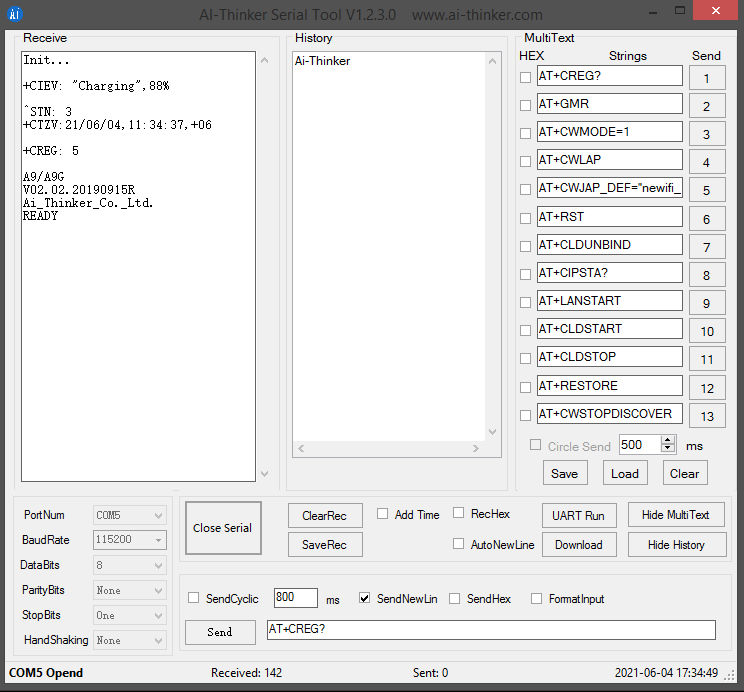This screenshot has width=744, height=692.
Task: Click the AT+CWJAP_DEF string field
Action: click(609, 188)
